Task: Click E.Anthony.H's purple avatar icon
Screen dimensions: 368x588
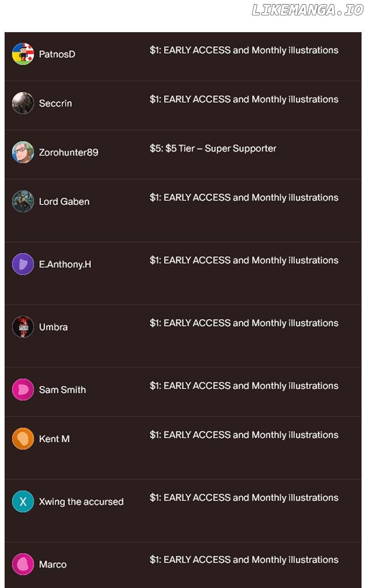Action: (23, 264)
